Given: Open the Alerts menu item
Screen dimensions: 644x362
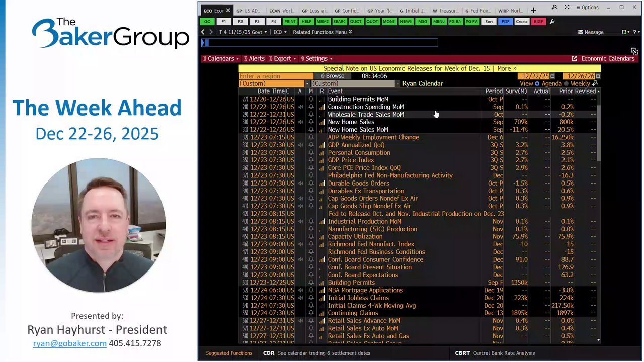Looking at the screenshot, I should [x=254, y=58].
